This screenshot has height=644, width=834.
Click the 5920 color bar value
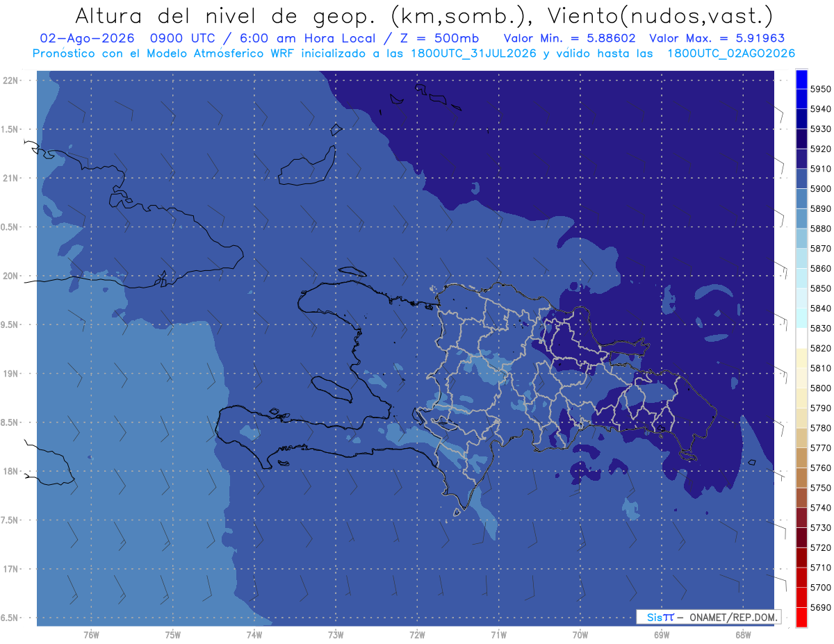(821, 149)
